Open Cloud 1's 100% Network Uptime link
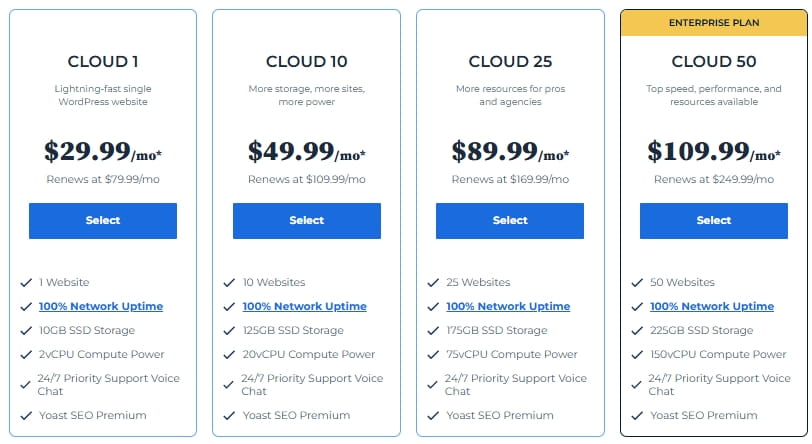The height and width of the screenshot is (444, 812). 101,306
